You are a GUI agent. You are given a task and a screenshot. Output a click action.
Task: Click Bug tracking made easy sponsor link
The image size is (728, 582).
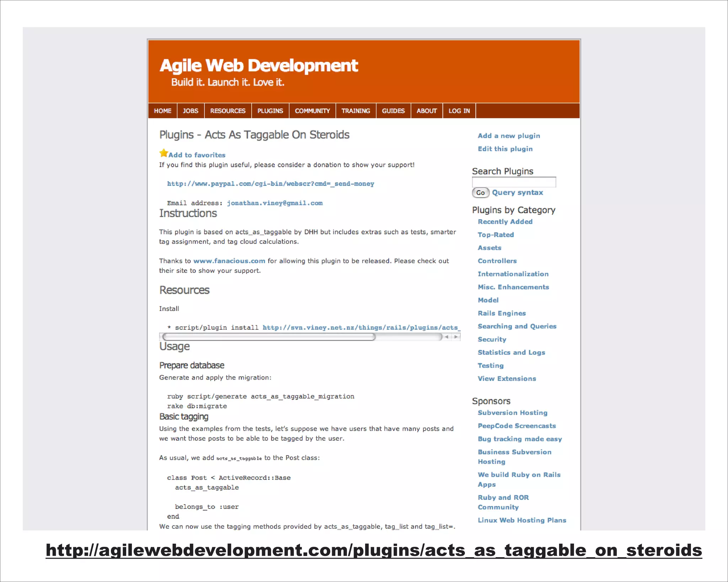pos(520,439)
